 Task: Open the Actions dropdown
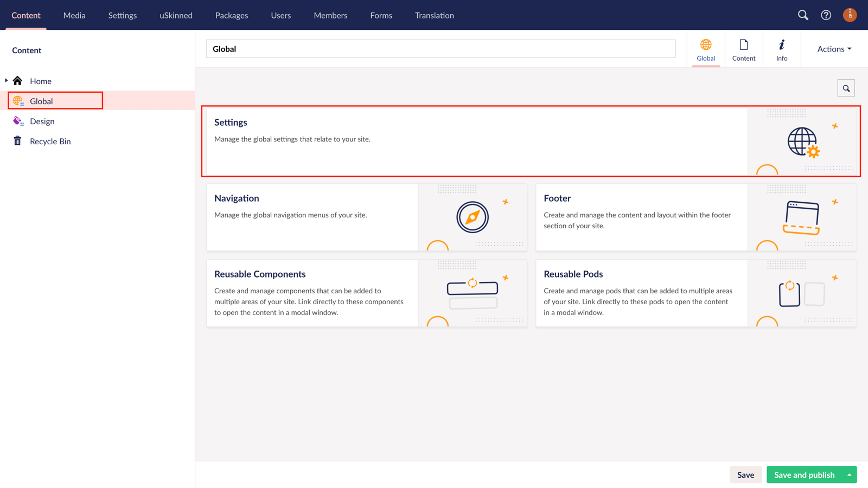click(833, 48)
